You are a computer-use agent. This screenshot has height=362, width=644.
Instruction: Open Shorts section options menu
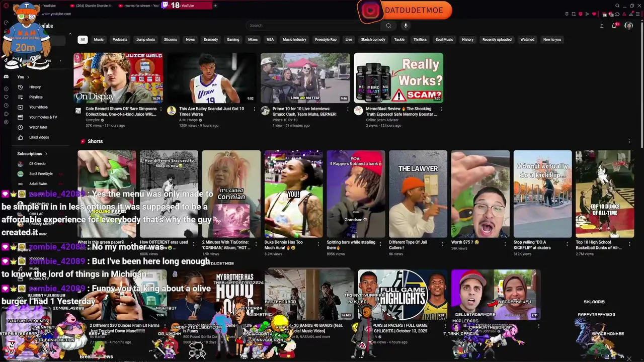click(629, 141)
